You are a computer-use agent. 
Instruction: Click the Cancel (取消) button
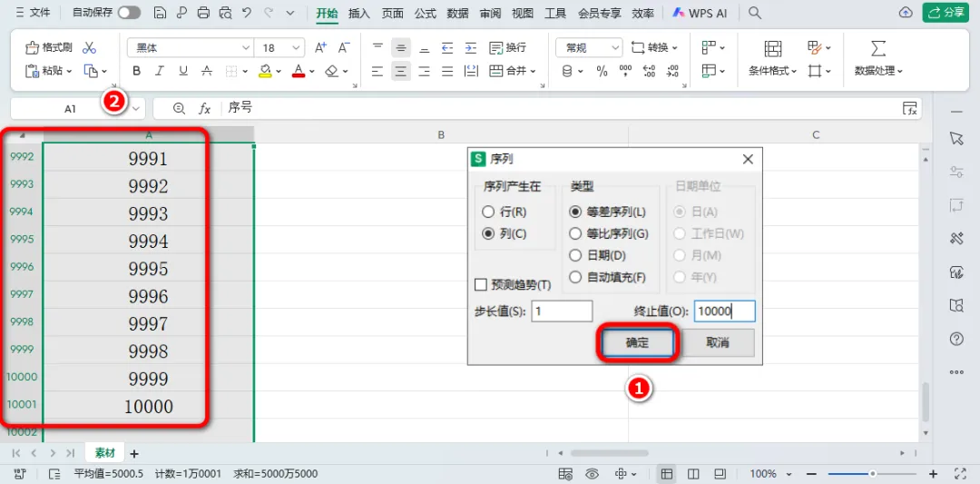[717, 342]
